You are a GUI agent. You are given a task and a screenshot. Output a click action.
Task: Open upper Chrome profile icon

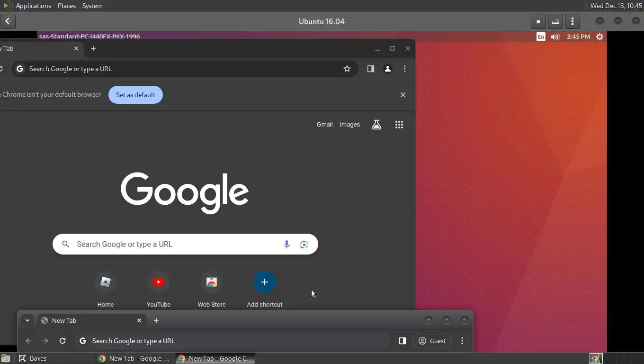[x=387, y=69]
